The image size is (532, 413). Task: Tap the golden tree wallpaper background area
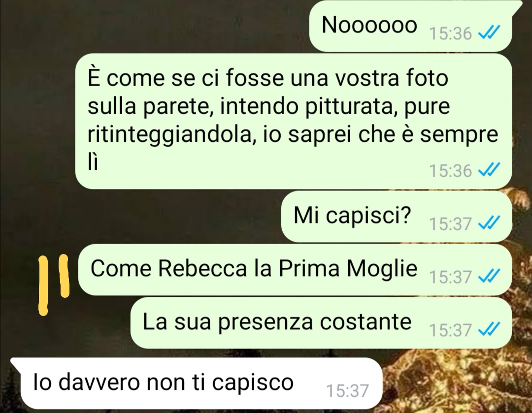click(455, 380)
